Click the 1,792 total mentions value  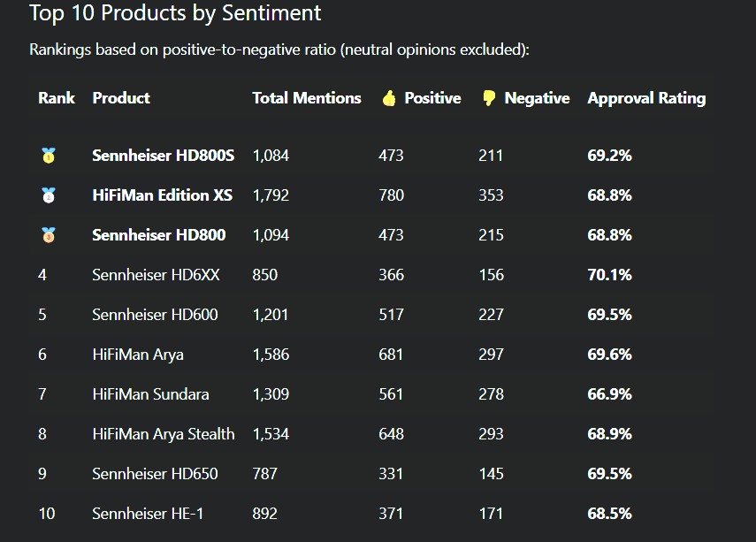[x=271, y=195]
